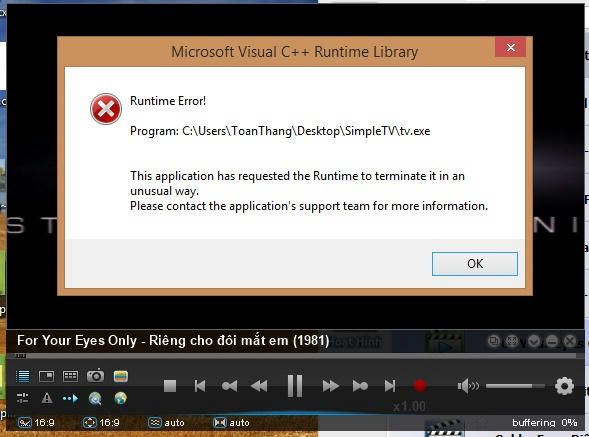Viewport: 589px width, 437px height.
Task: Open the TV guide color-bars icon
Action: (121, 376)
